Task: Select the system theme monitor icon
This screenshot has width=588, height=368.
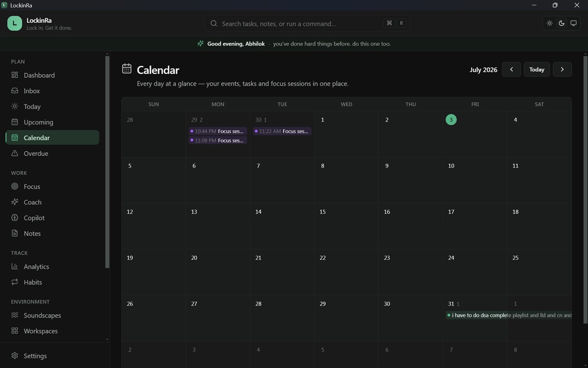Action: click(574, 23)
